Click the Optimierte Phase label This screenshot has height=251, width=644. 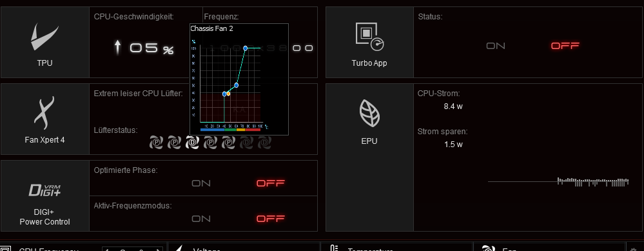click(126, 170)
